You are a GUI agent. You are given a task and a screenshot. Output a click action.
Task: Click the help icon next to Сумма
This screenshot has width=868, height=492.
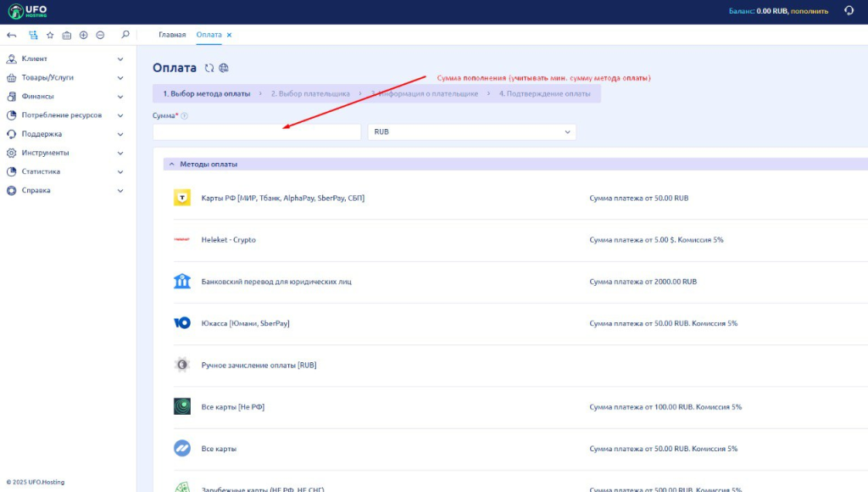[184, 116]
